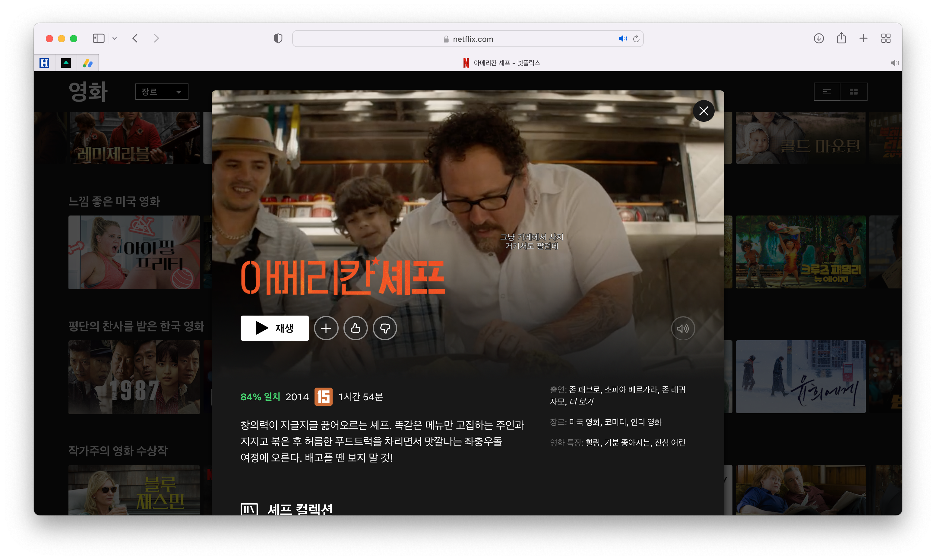Open the 진심 어린 feature link
This screenshot has height=560, width=936.
[669, 442]
